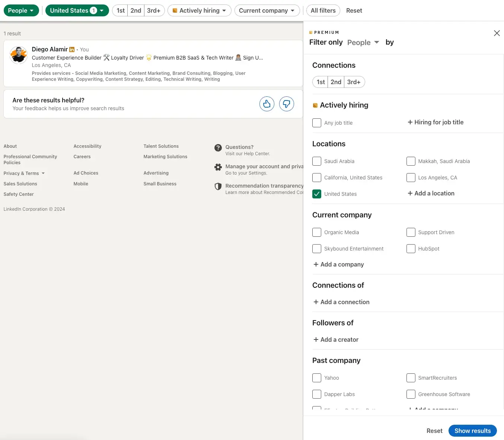Select 3rd+ under Connections in filter panel
504x440 pixels.
pyautogui.click(x=354, y=82)
